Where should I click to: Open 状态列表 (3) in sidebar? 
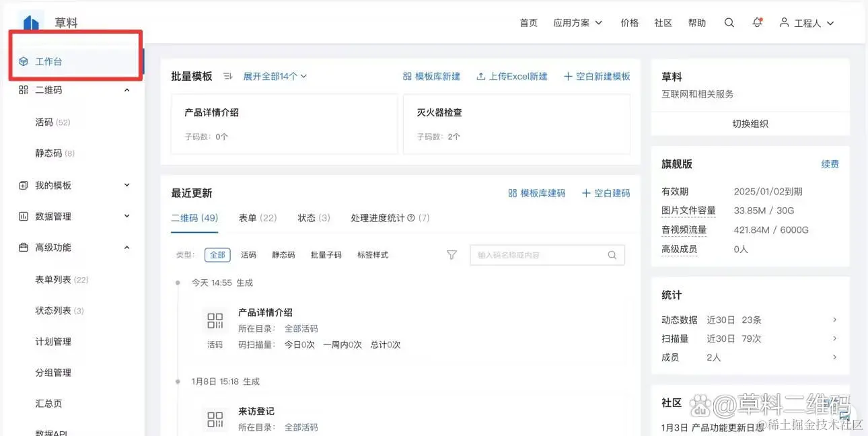[60, 311]
